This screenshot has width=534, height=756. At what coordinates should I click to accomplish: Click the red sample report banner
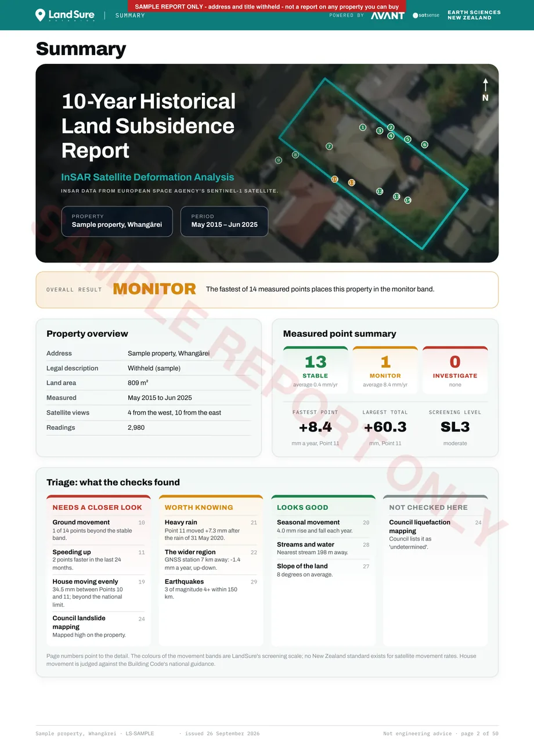click(266, 6)
